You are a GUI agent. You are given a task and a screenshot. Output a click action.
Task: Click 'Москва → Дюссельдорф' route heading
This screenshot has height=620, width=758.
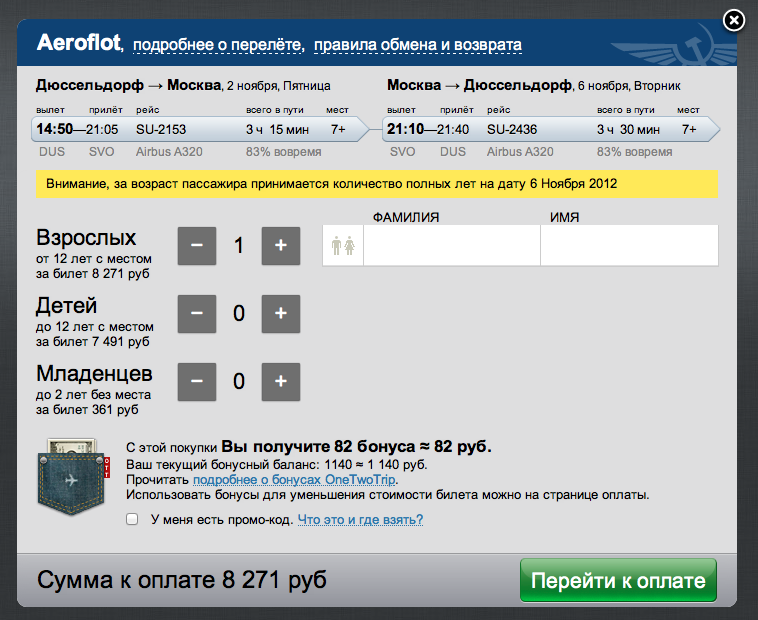479,86
